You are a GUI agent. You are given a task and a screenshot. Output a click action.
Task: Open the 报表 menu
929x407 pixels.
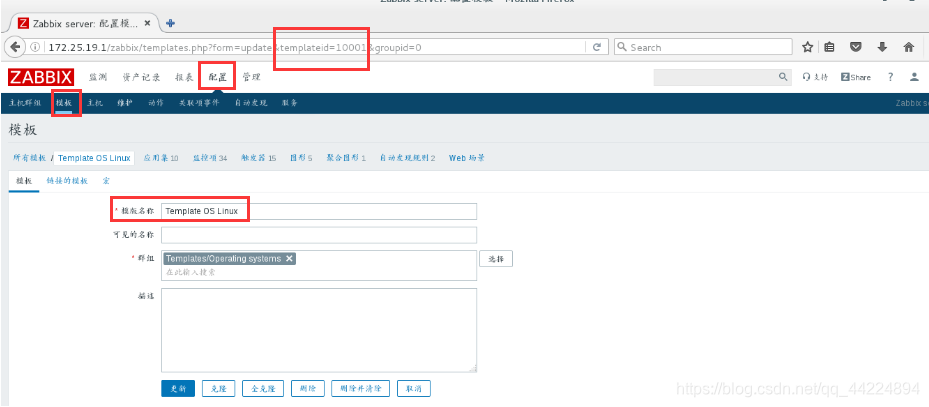pos(184,77)
